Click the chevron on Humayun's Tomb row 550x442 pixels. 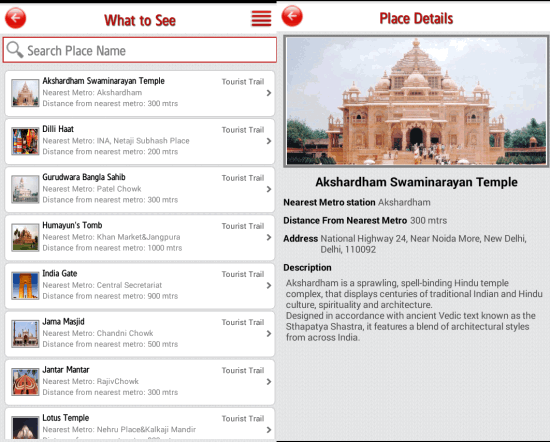tap(269, 237)
